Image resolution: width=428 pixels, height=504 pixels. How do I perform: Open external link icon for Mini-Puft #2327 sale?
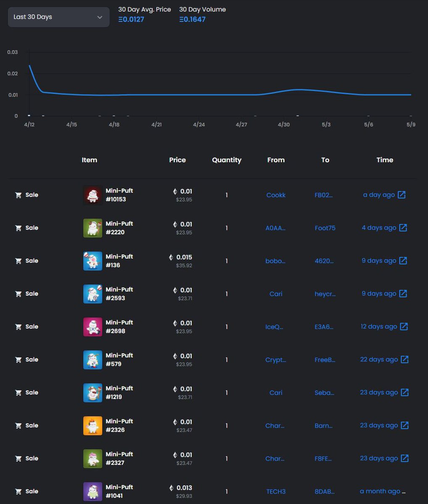tap(404, 458)
